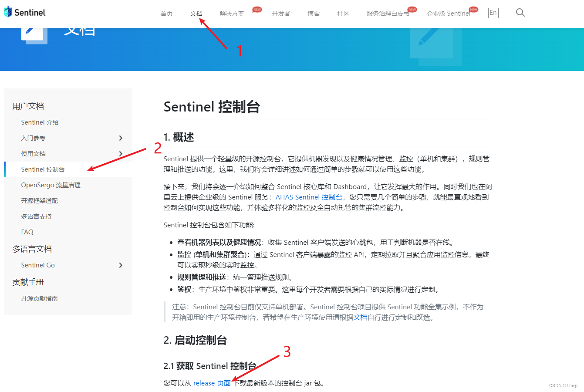
Task: Open 开源贡献指南 sidebar item
Action: pos(39,298)
